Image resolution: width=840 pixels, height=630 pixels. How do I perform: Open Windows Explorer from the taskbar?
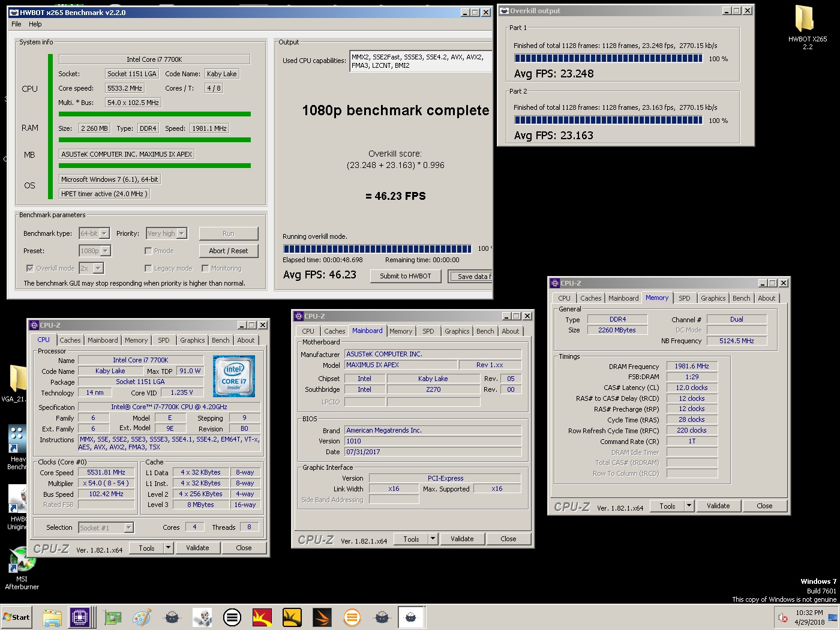click(52, 617)
